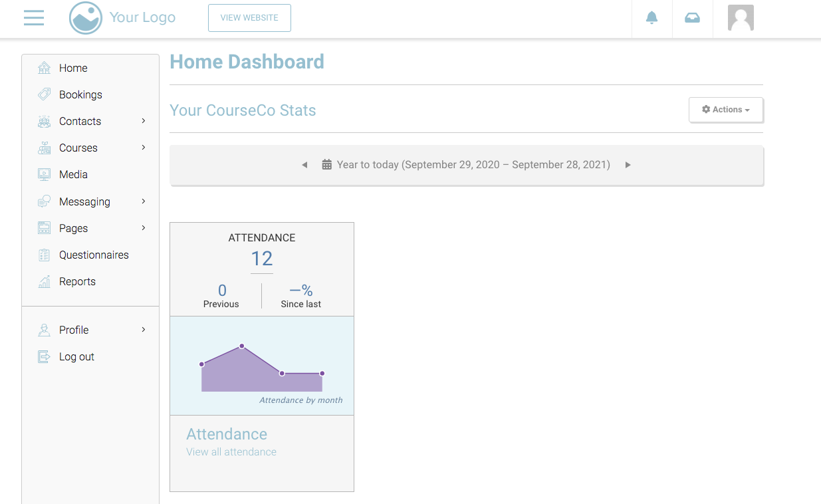Viewport: 821px width, 504px height.
Task: Open the Actions dropdown
Action: coord(725,110)
